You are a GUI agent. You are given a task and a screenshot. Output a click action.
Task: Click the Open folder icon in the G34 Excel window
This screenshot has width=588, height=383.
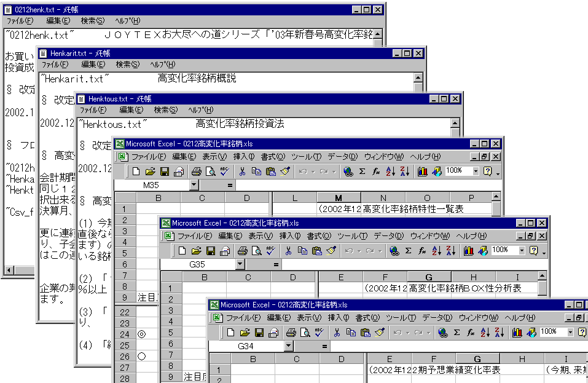point(245,333)
